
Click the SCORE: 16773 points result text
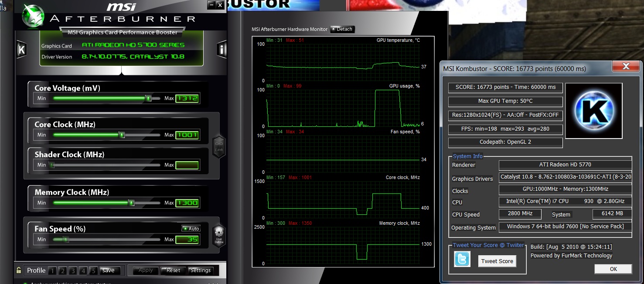point(505,87)
